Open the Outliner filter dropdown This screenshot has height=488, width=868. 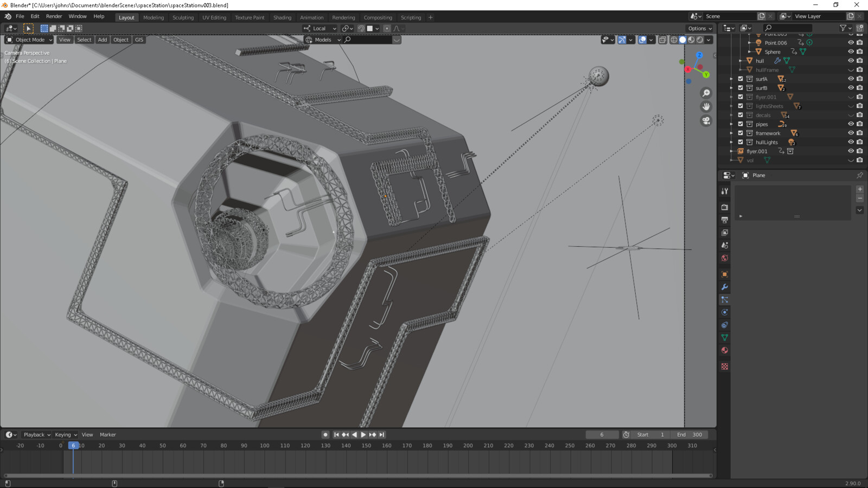[x=845, y=28]
